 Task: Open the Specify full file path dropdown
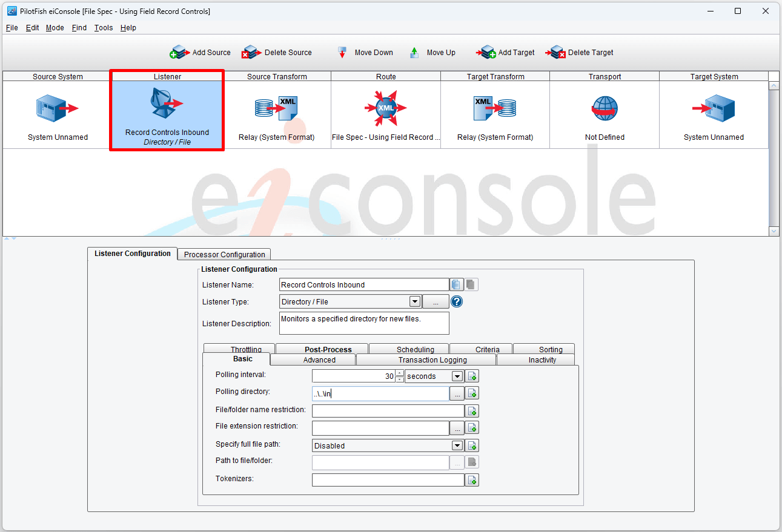tap(457, 445)
